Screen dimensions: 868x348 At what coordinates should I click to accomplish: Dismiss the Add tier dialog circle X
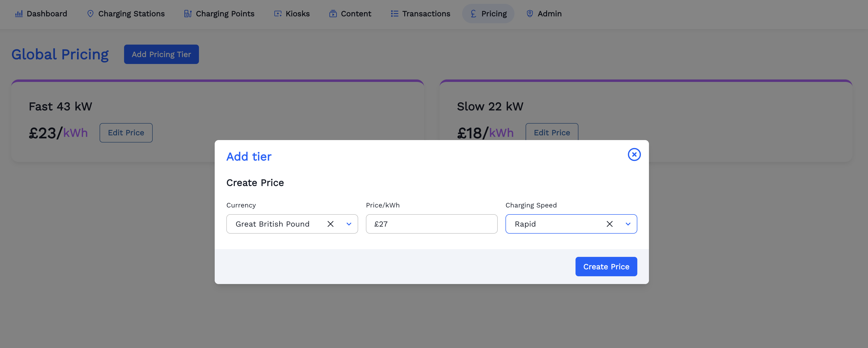(x=634, y=154)
